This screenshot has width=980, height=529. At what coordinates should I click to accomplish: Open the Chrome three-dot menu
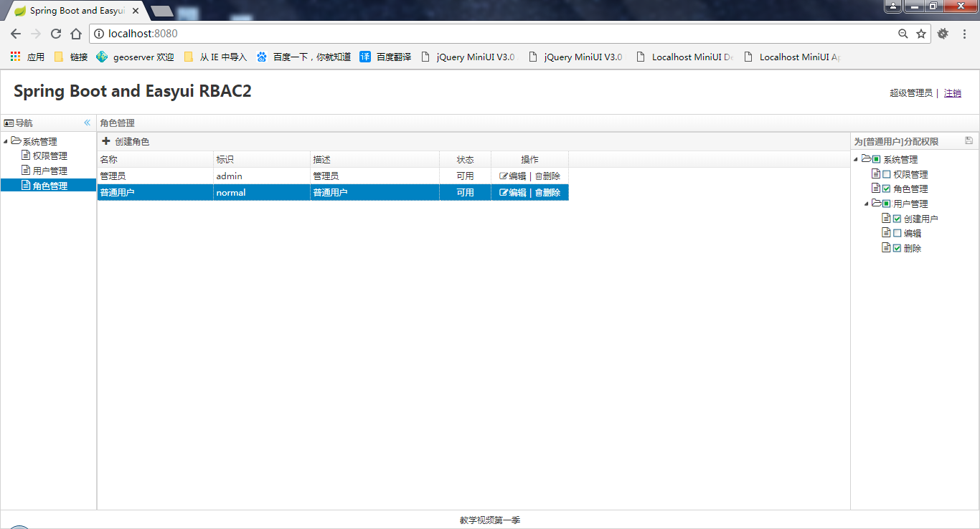click(x=965, y=34)
